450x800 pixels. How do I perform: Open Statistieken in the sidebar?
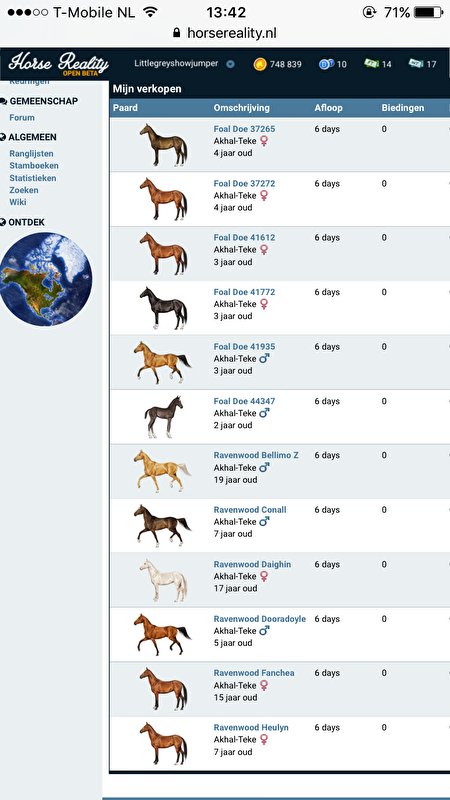point(33,178)
